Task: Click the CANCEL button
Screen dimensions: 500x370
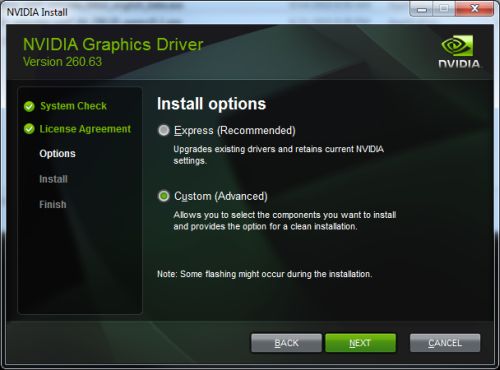Action: point(445,343)
